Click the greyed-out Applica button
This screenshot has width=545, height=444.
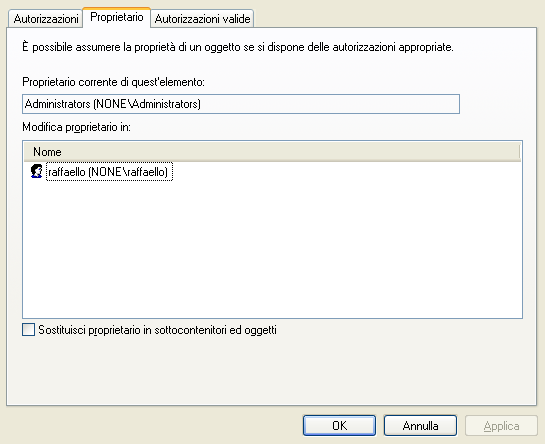501,425
